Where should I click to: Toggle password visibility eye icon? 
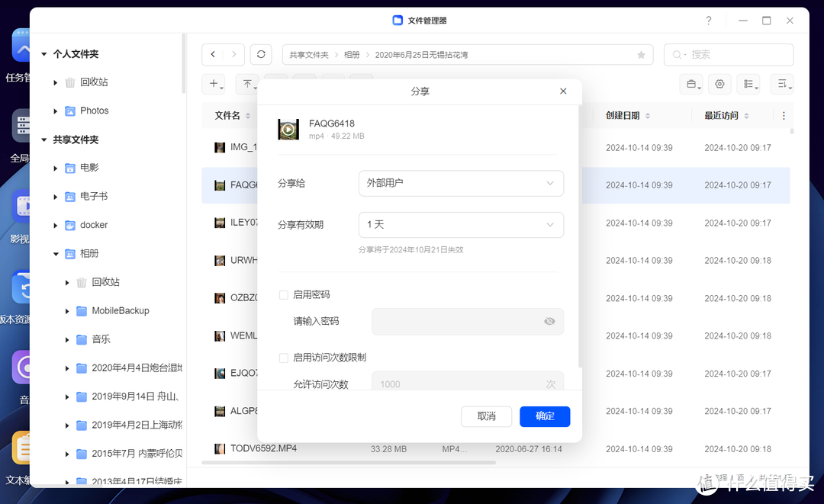549,321
